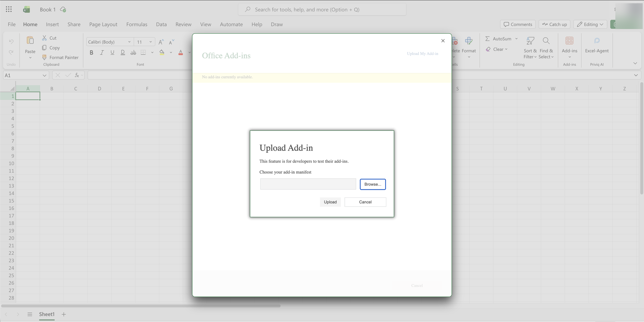Select the Sheet1 tab

47,314
